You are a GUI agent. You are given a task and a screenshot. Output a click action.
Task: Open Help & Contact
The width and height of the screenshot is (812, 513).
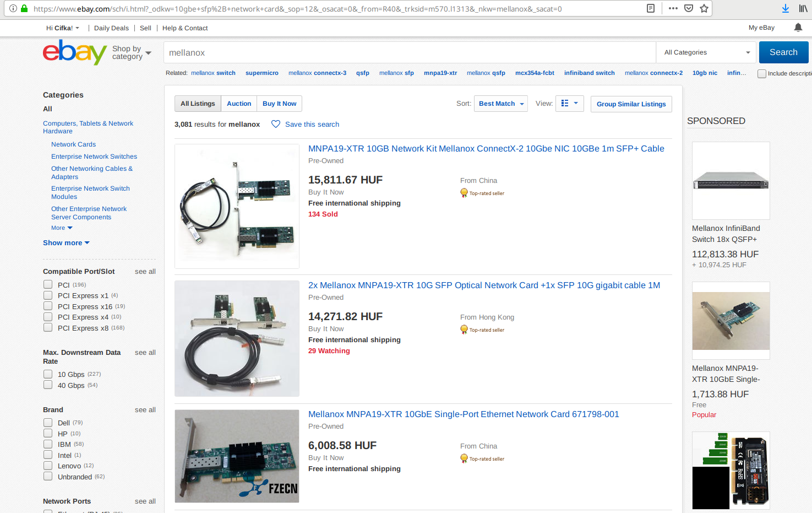coord(185,28)
